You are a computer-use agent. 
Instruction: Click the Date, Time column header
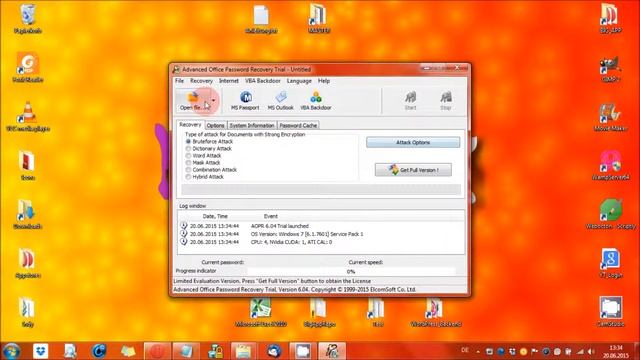pos(215,216)
